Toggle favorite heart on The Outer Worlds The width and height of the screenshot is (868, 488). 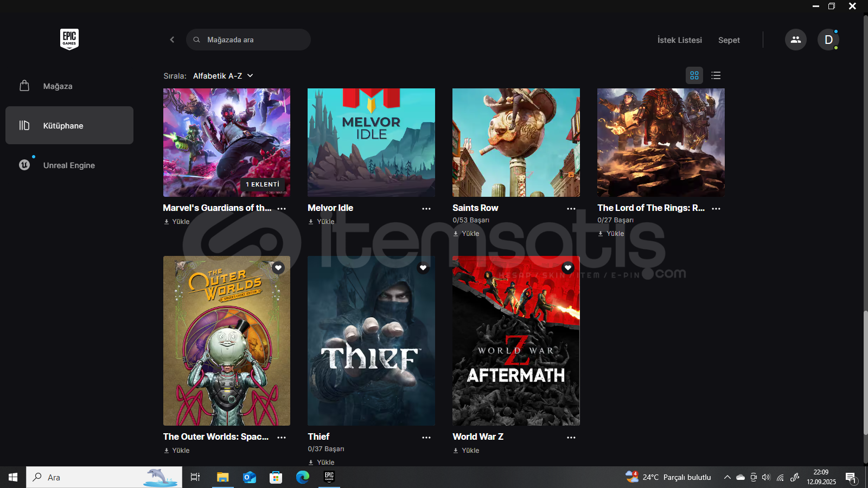point(278,268)
